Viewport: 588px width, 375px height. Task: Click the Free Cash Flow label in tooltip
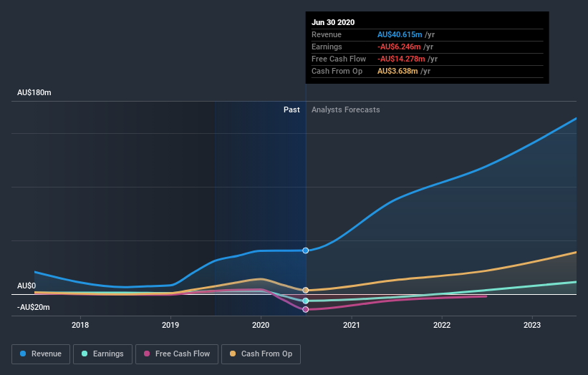[x=339, y=59]
